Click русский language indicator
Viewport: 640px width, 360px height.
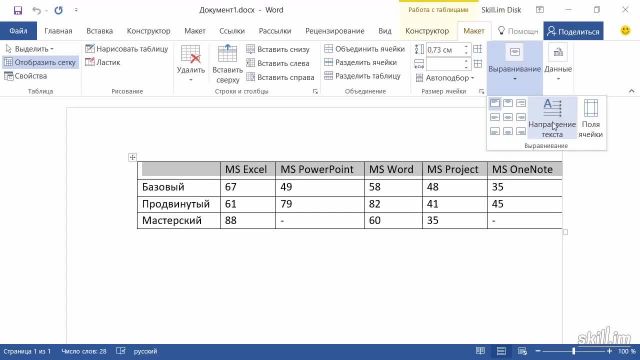(x=145, y=351)
